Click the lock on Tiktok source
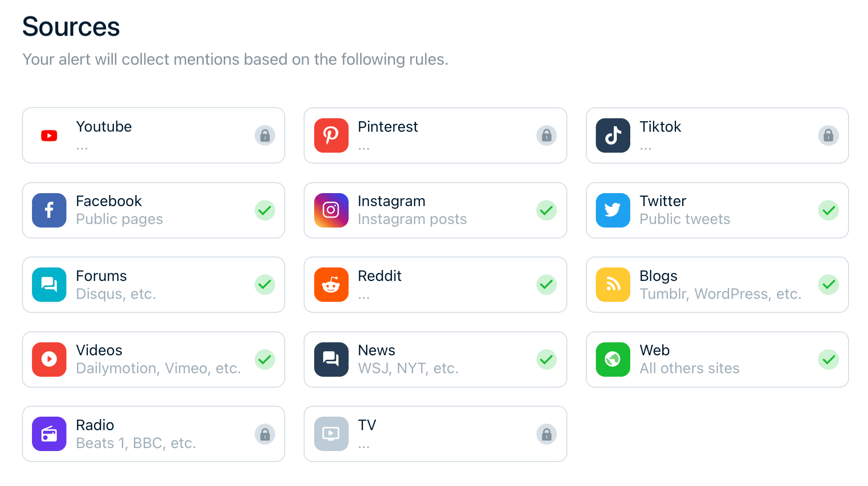868x486 pixels. [x=828, y=135]
